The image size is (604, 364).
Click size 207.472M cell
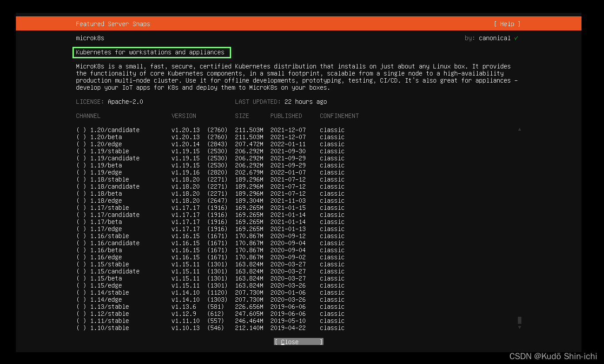pos(249,144)
